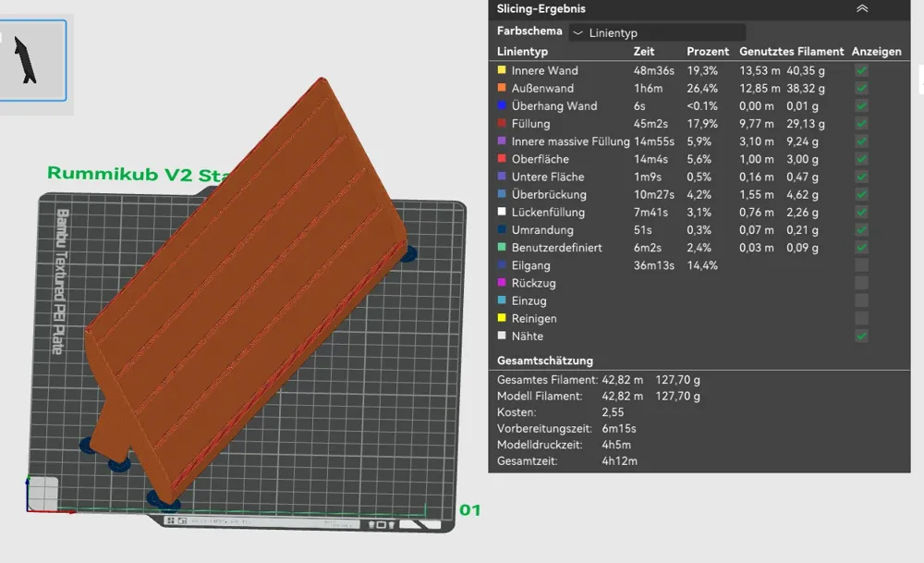Click the red Oberfläche color swatch

(502, 158)
